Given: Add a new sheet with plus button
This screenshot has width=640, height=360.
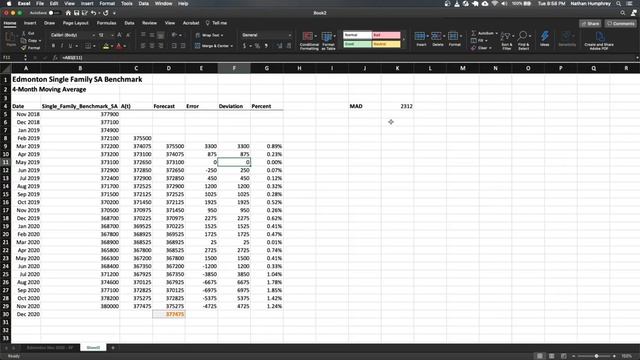Looking at the screenshot, I should (x=113, y=348).
